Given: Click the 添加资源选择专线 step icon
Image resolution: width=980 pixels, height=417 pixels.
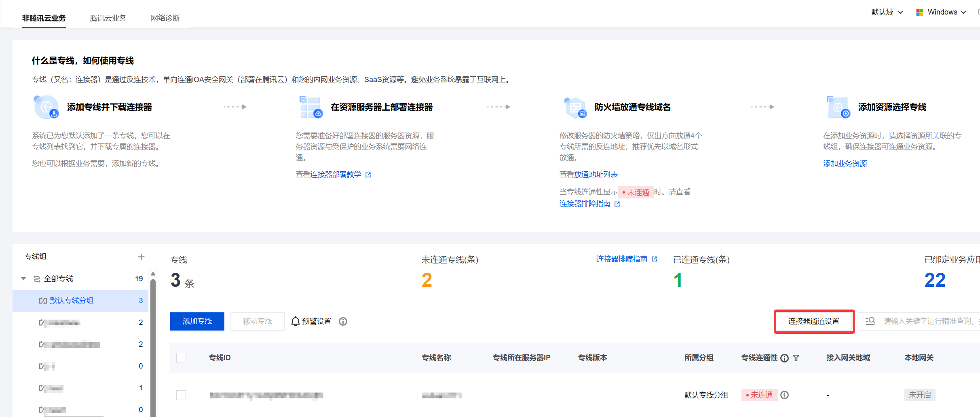Looking at the screenshot, I should point(838,107).
